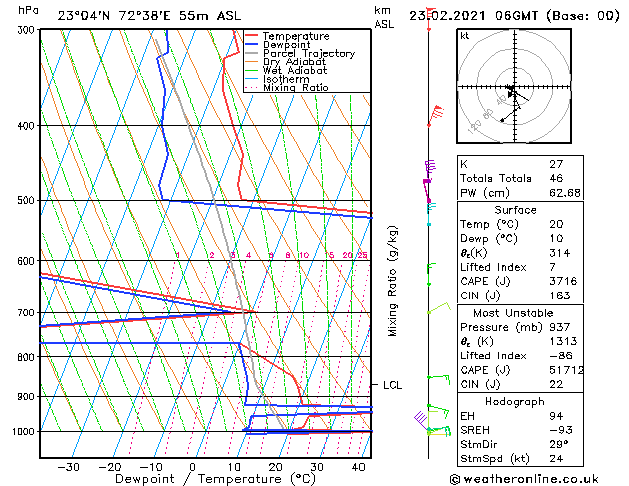
Task: Click the weatheronline.co.uk copyright text
Action: pyautogui.click(x=524, y=479)
